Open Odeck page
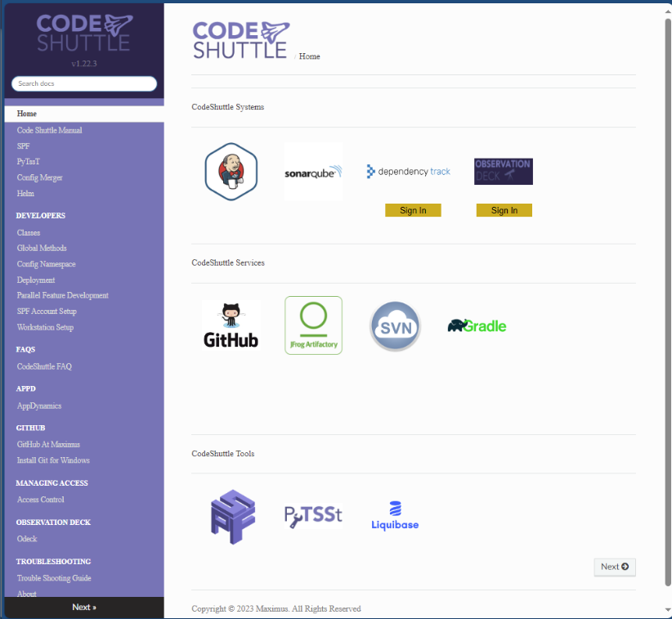Viewport: 672px width, 619px height. tap(27, 539)
